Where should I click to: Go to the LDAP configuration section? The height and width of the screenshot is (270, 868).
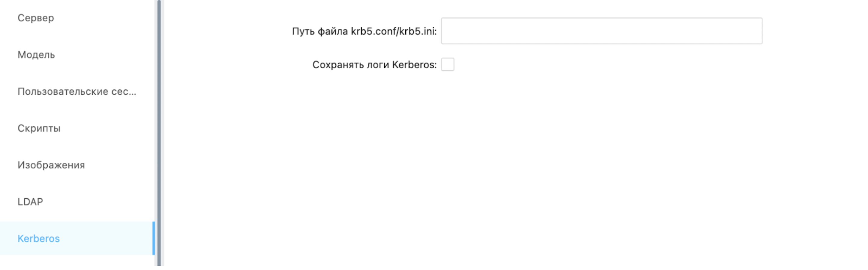(x=30, y=201)
